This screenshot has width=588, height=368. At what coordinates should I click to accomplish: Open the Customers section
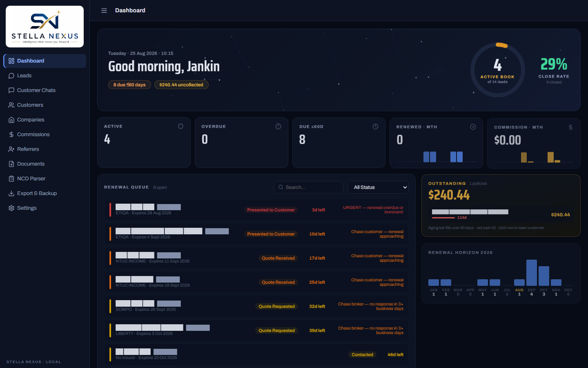pyautogui.click(x=45, y=105)
